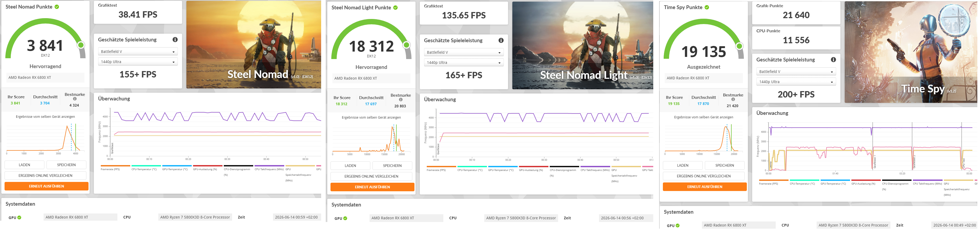Click the 200+ FPS estimate in Time Spy
Viewport: 980px width, 230px height.
coord(796,95)
